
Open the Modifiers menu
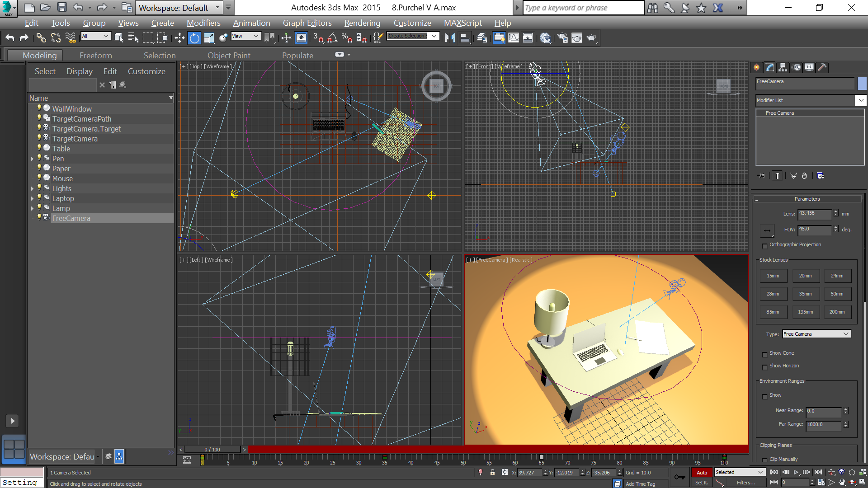tap(203, 23)
